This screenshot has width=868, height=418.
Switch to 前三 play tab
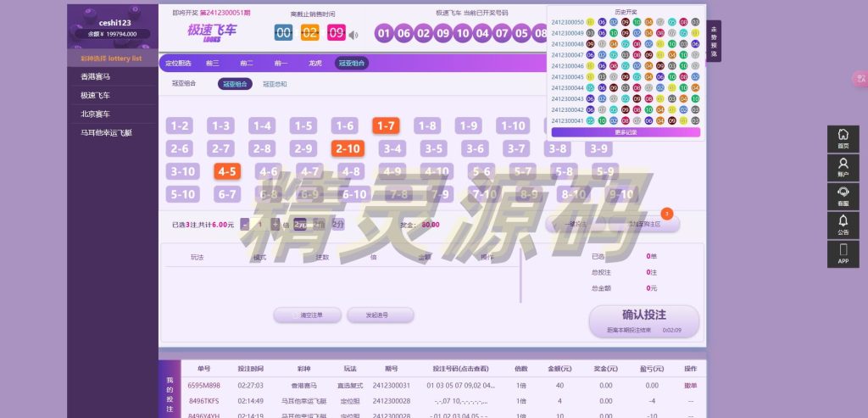[x=213, y=63]
